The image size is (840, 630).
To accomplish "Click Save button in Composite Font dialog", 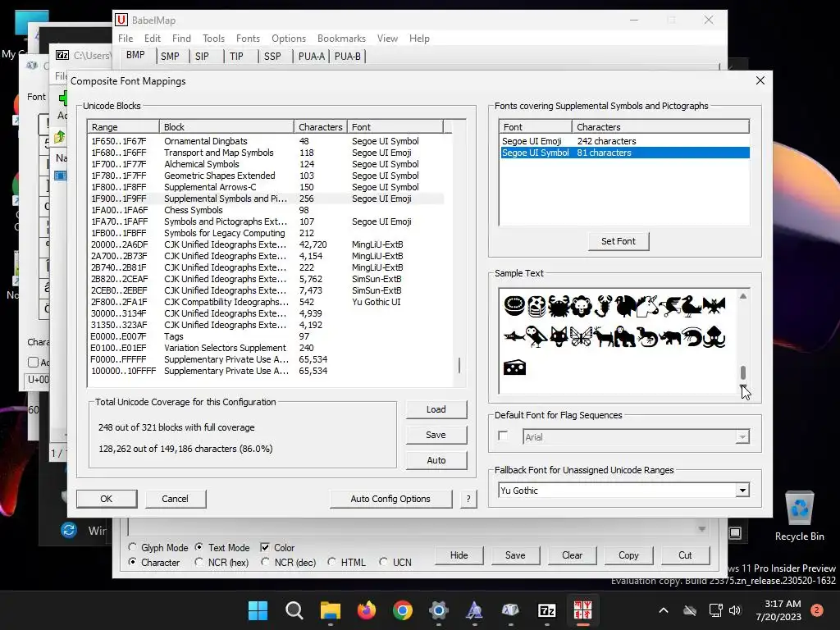I will point(436,435).
